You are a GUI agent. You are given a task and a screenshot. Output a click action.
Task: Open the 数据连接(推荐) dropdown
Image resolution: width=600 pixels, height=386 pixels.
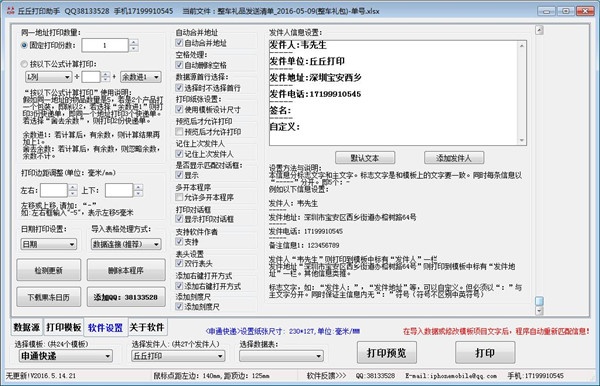tap(126, 244)
